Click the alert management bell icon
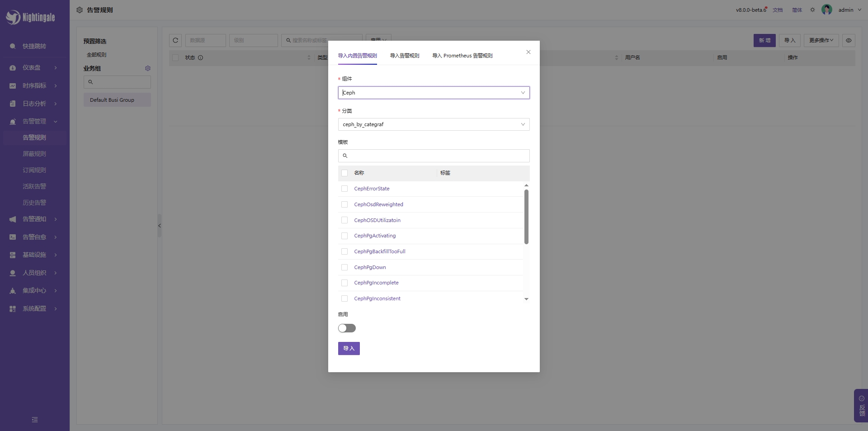 click(13, 122)
